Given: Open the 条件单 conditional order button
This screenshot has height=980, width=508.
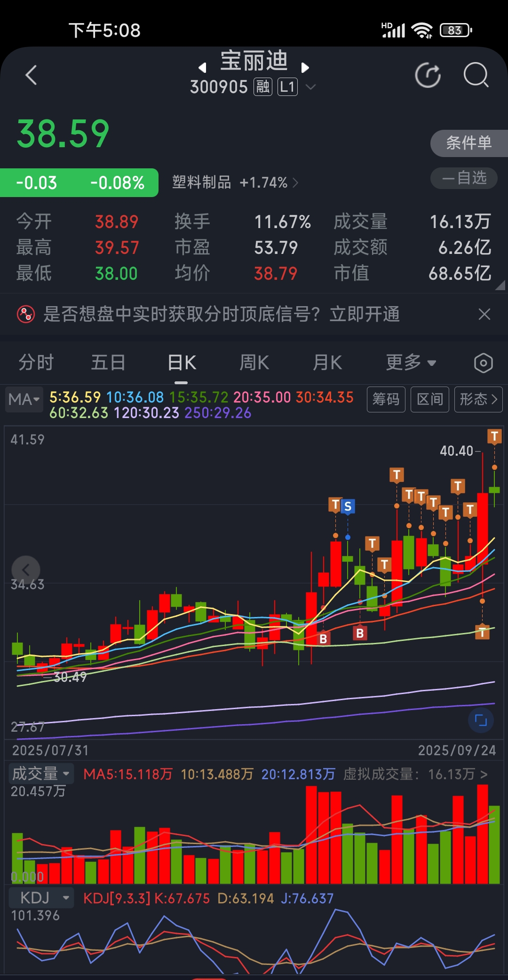Looking at the screenshot, I should click(469, 143).
